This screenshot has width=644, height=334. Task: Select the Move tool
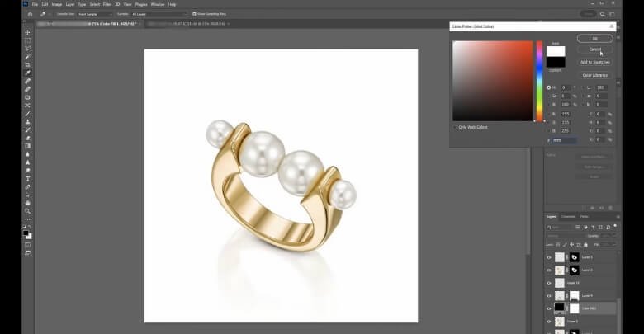[27, 32]
